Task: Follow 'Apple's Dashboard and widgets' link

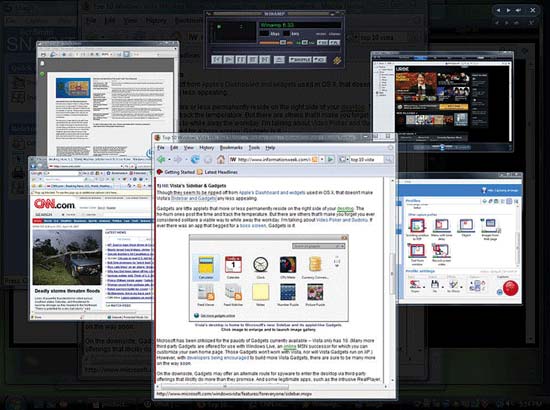Action: tap(272, 193)
